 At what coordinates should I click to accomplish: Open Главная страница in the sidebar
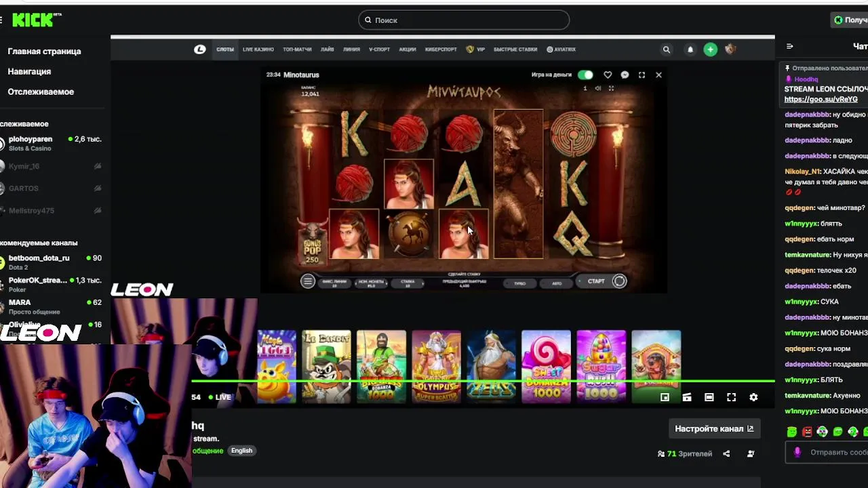(44, 52)
